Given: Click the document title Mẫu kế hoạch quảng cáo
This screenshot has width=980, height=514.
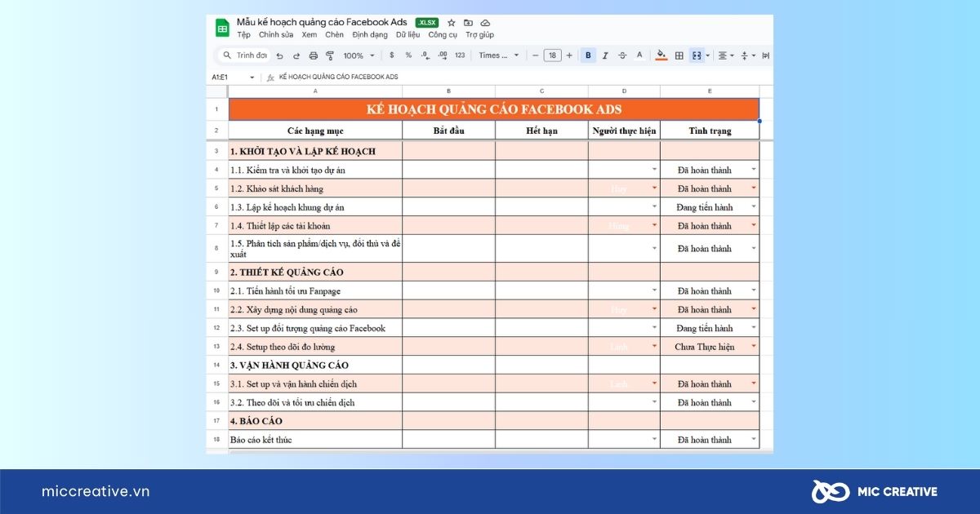Looking at the screenshot, I should (x=322, y=22).
